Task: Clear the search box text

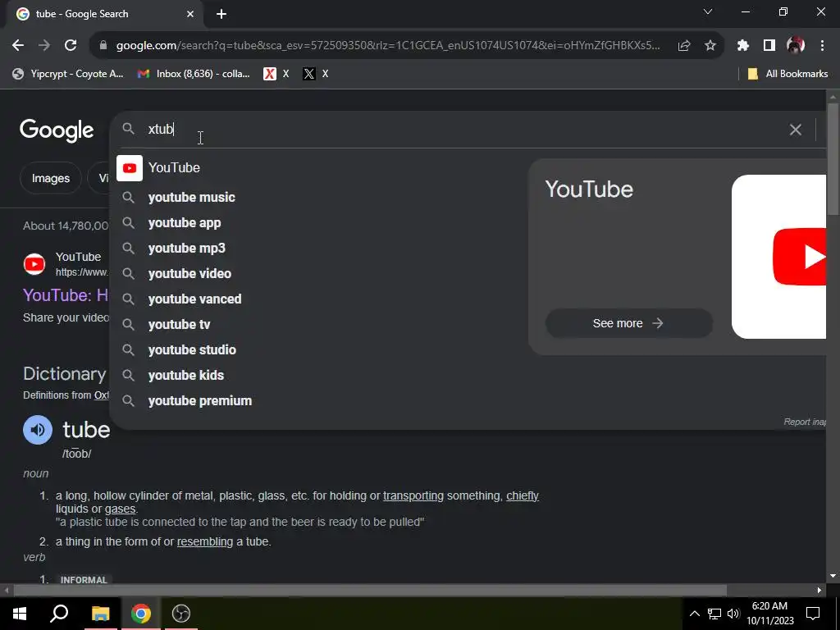Action: click(796, 130)
